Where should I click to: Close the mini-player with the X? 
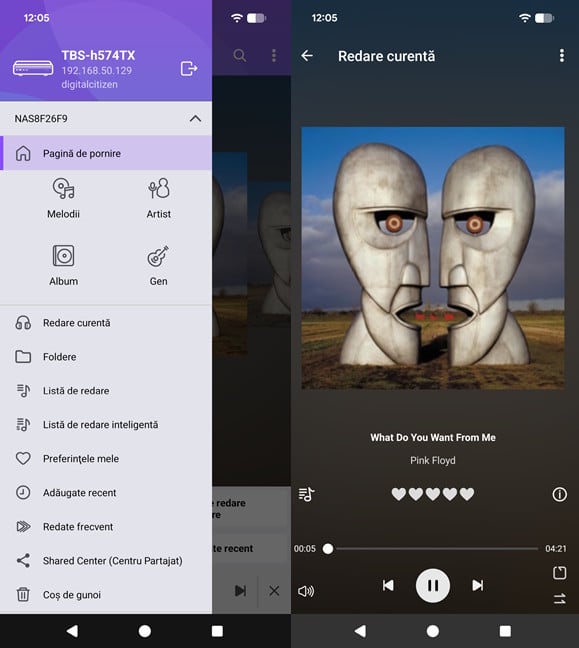[274, 591]
